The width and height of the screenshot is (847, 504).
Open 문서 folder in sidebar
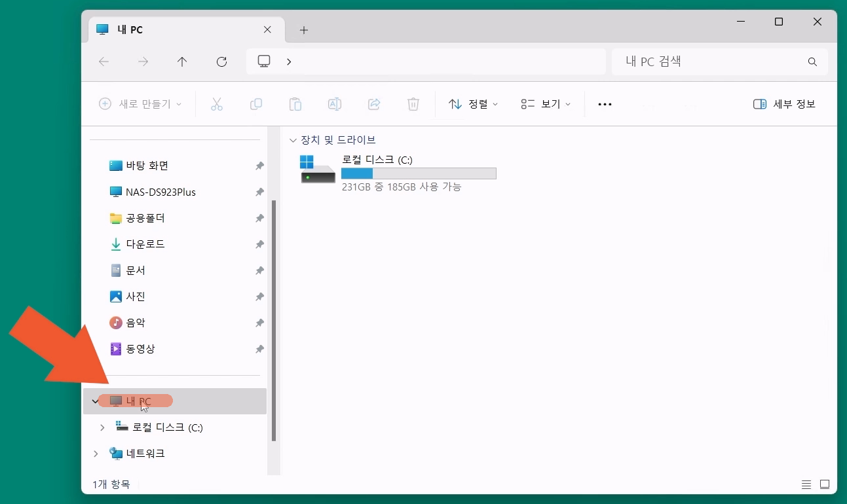[136, 270]
